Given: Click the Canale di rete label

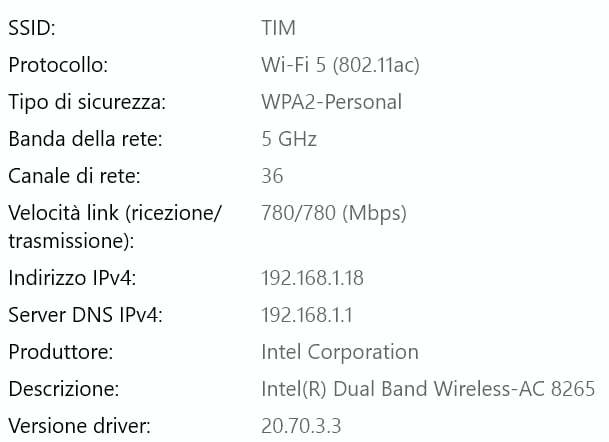Looking at the screenshot, I should 74,176.
